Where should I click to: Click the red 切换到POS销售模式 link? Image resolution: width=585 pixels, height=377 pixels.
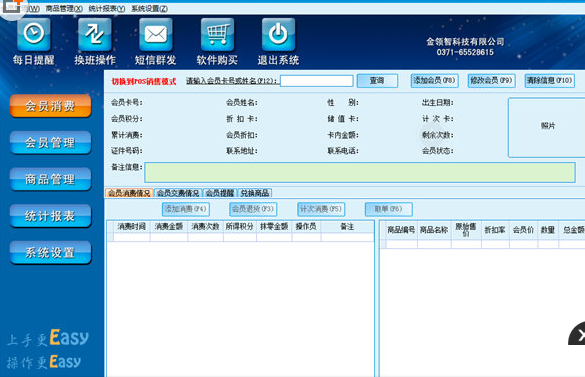[144, 81]
